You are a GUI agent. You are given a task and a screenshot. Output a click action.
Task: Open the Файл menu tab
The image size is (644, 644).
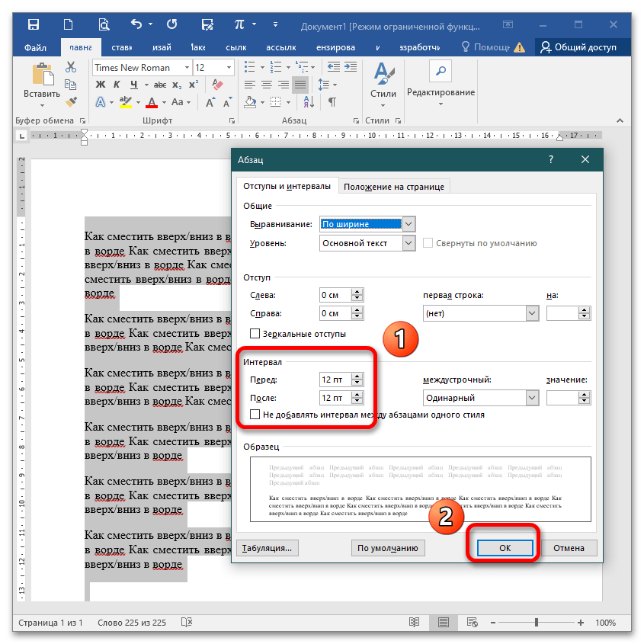[x=35, y=47]
